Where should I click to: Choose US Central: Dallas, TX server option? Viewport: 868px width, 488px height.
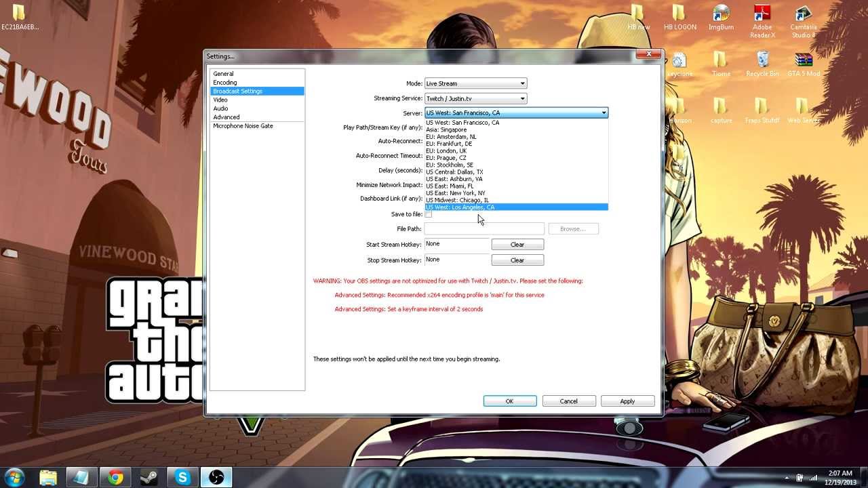tap(516, 172)
